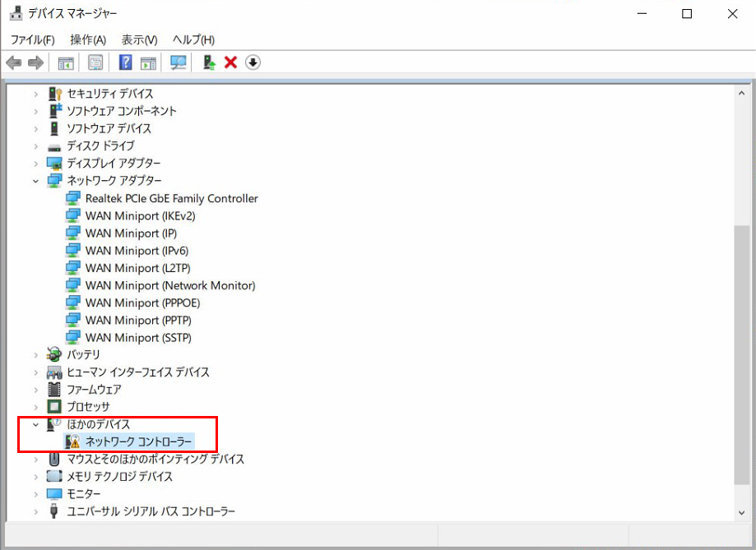Image resolution: width=756 pixels, height=550 pixels.
Task: Close the Device Manager window
Action: [x=732, y=13]
